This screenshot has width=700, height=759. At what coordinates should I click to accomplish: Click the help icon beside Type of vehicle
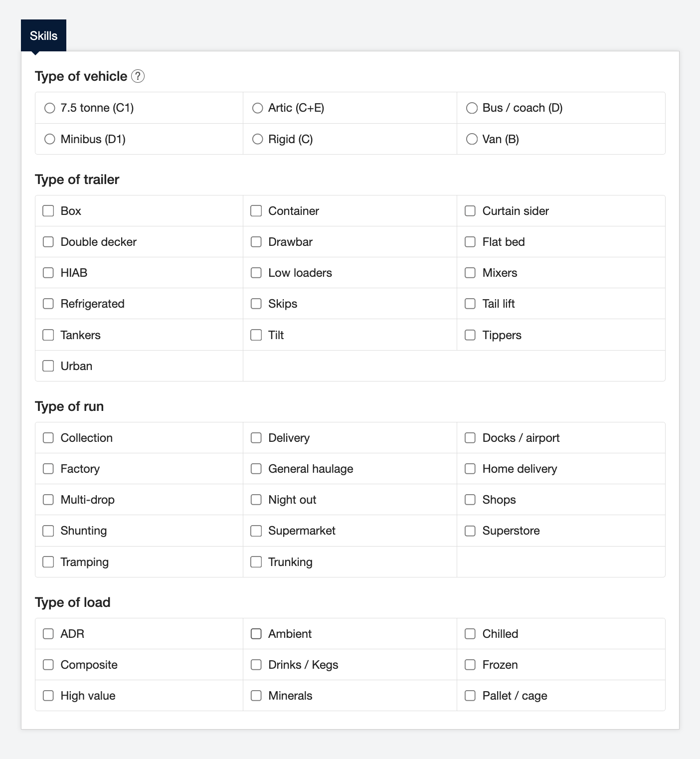pyautogui.click(x=138, y=76)
